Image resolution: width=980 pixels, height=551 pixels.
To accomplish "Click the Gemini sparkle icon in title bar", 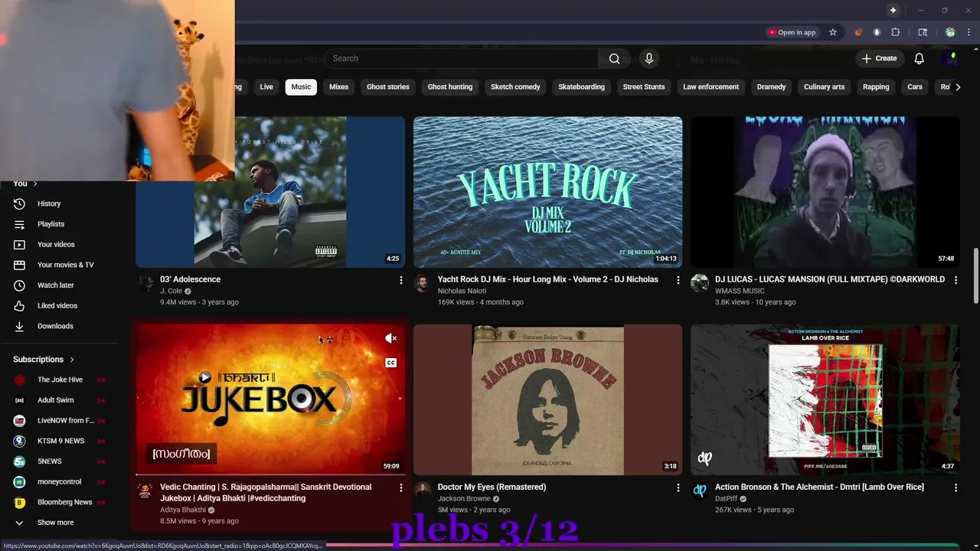I will pos(893,10).
